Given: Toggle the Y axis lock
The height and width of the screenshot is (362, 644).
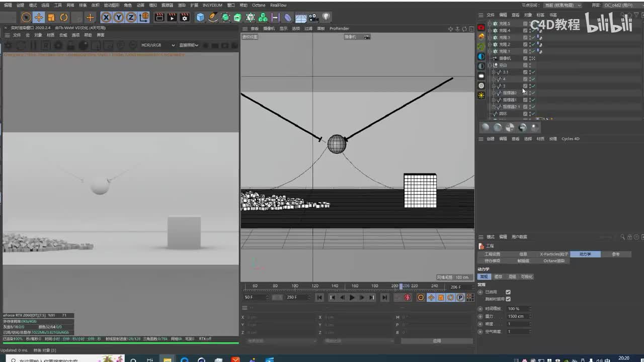Looking at the screenshot, I should pyautogui.click(x=119, y=18).
